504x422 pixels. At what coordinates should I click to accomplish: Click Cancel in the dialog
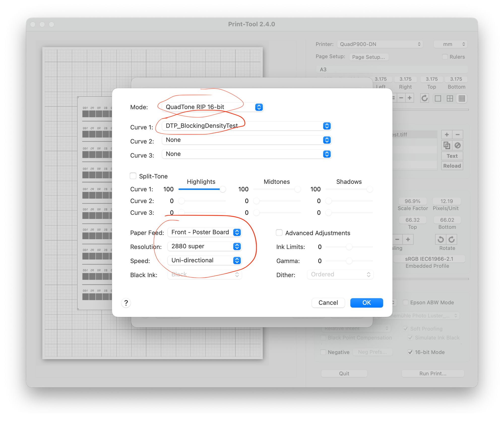point(328,303)
